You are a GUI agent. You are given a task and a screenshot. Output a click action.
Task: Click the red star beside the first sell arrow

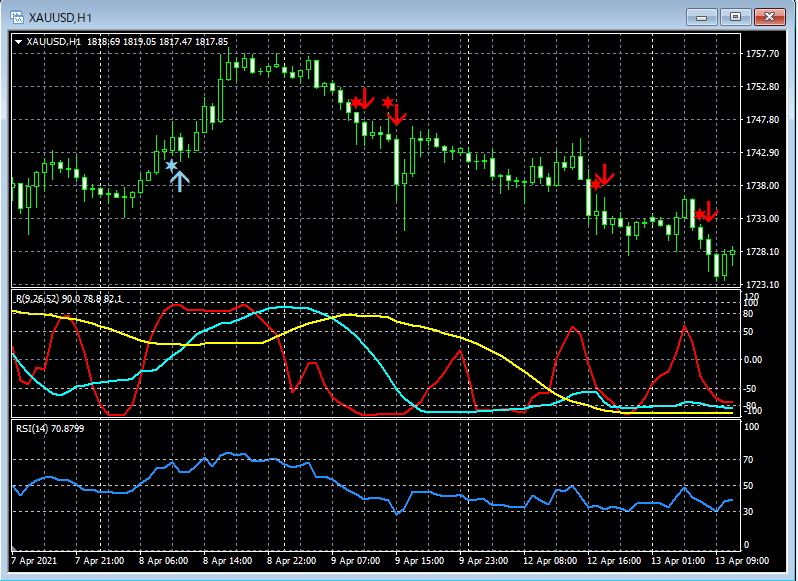(355, 102)
